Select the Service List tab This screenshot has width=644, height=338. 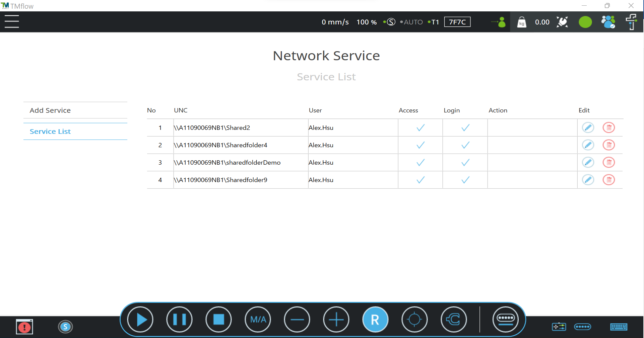click(50, 132)
